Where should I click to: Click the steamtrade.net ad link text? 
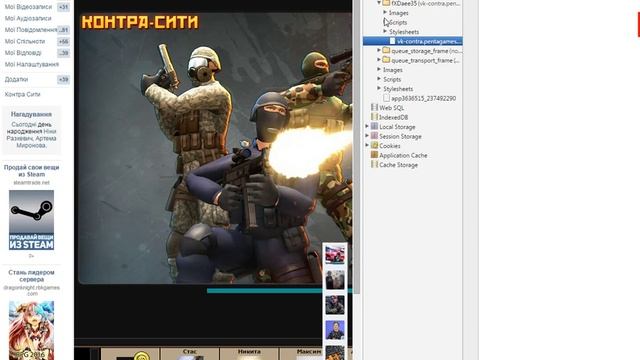pyautogui.click(x=31, y=182)
